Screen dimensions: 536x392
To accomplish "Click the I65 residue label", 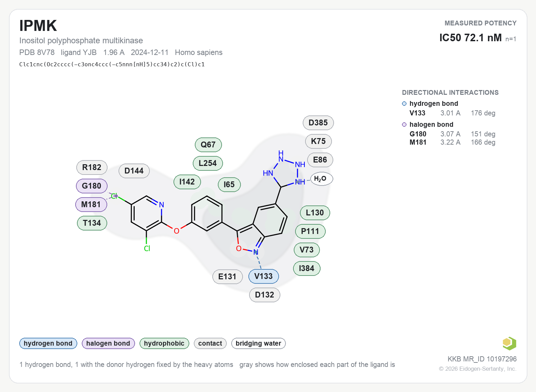I will 229,184.
